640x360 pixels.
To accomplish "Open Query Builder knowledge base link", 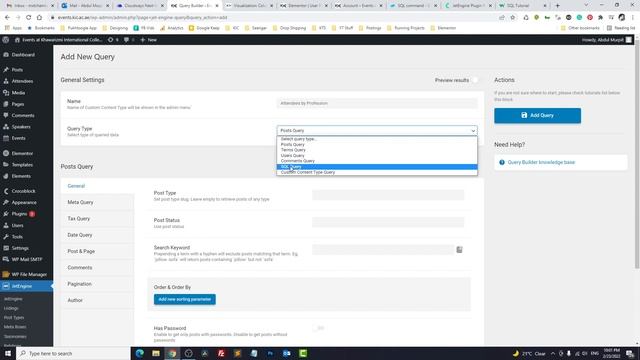I will click(541, 162).
